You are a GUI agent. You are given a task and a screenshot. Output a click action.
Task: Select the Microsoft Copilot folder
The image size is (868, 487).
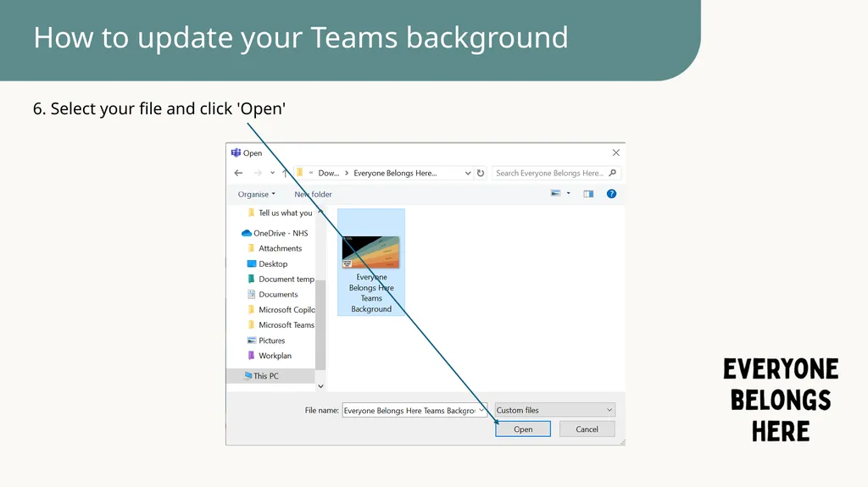[x=281, y=310]
